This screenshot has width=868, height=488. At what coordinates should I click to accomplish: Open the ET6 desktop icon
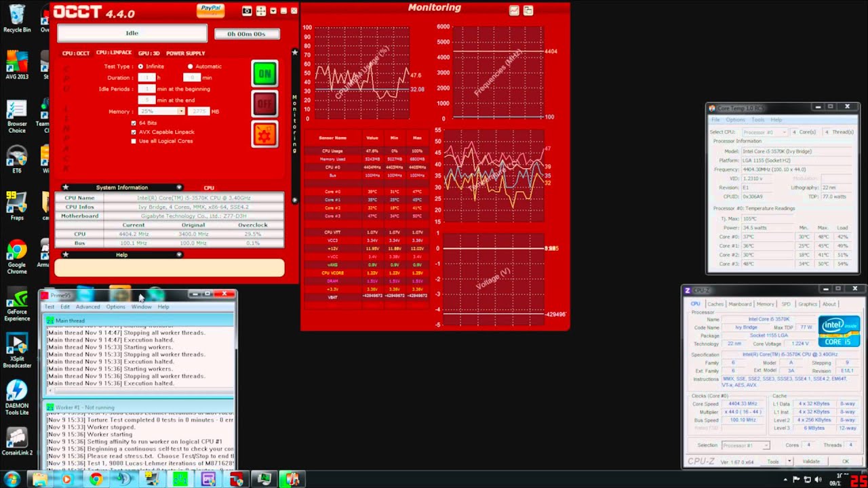coord(17,160)
